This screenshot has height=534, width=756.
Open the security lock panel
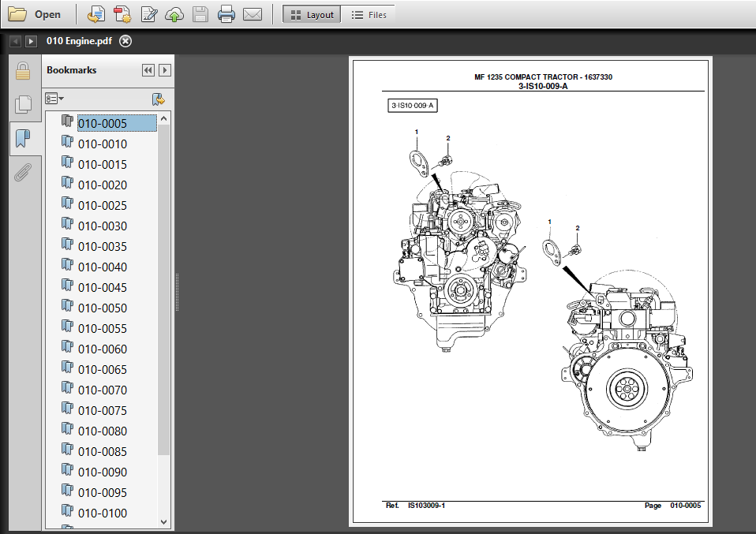click(23, 71)
